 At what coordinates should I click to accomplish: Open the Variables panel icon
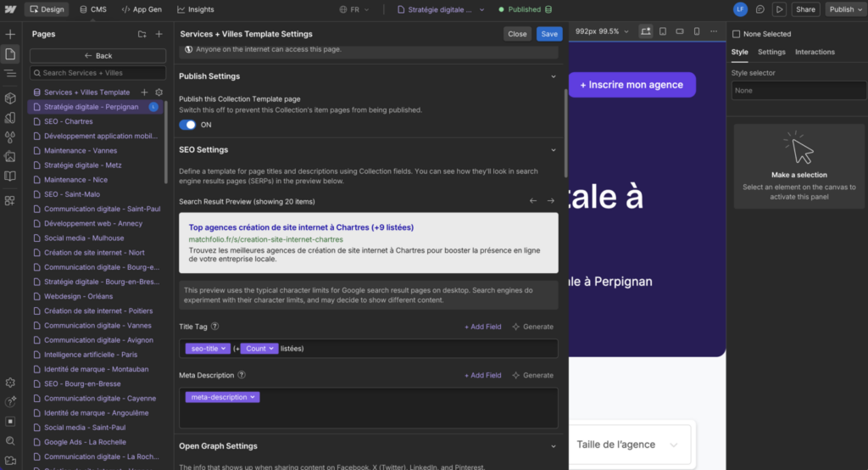[10, 117]
